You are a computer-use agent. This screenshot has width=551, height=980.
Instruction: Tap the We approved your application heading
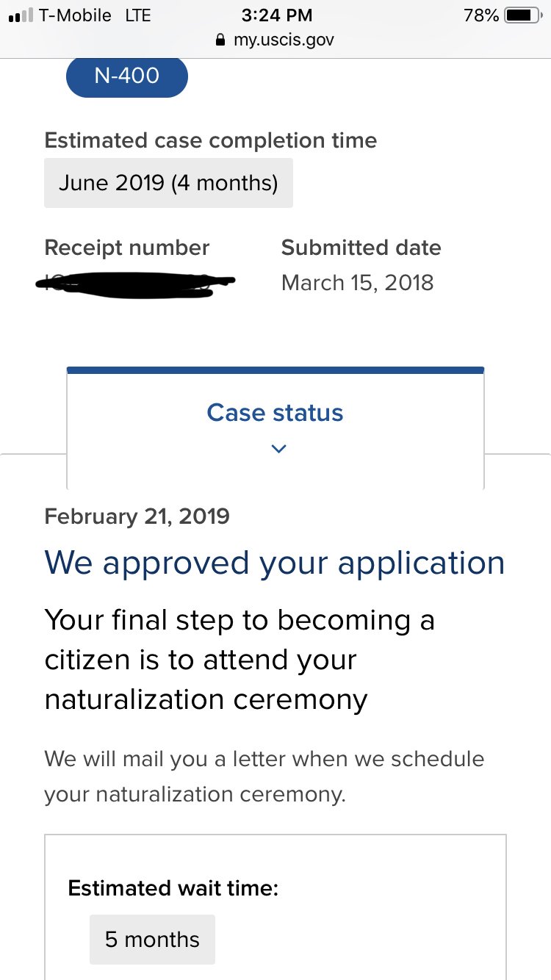(x=275, y=563)
